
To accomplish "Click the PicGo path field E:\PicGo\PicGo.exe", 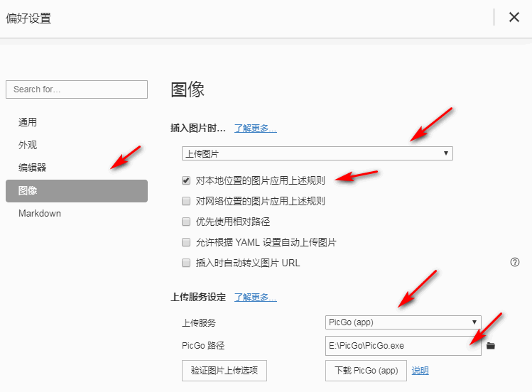I will (403, 346).
